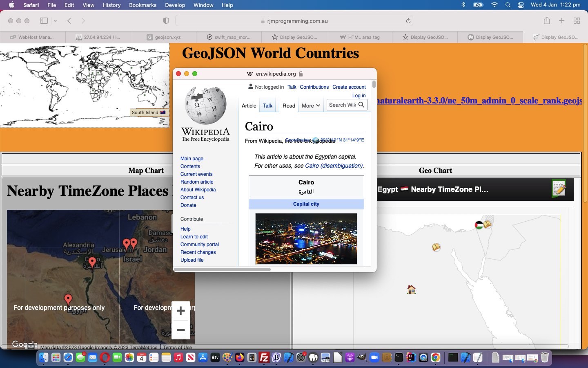588x368 pixels.
Task: Click the Safari Share icon
Action: 547,20
